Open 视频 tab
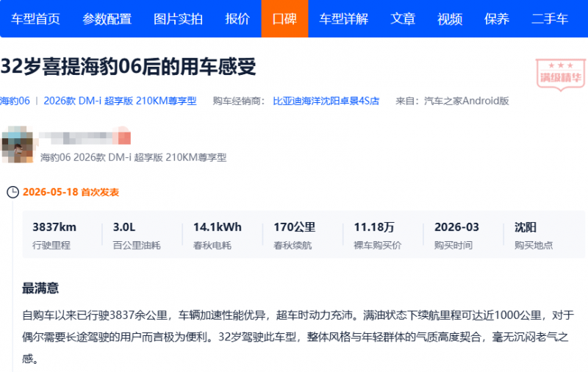Screen dimensions: 588x372 (450, 19)
